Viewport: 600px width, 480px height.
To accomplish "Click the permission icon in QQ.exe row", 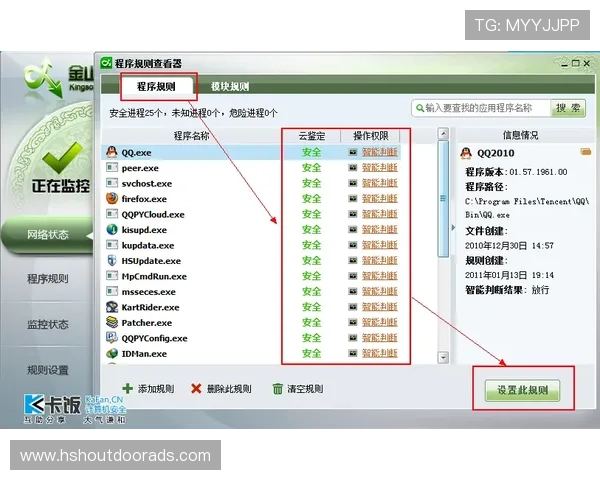I will (352, 152).
